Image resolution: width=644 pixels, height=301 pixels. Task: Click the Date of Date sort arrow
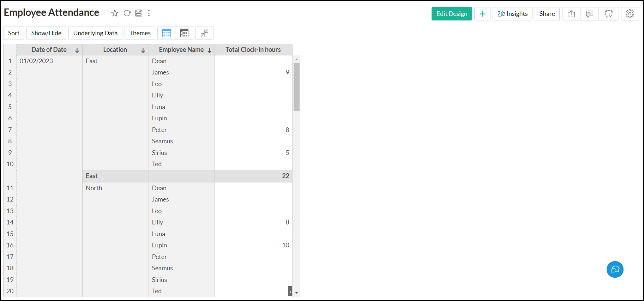point(77,50)
